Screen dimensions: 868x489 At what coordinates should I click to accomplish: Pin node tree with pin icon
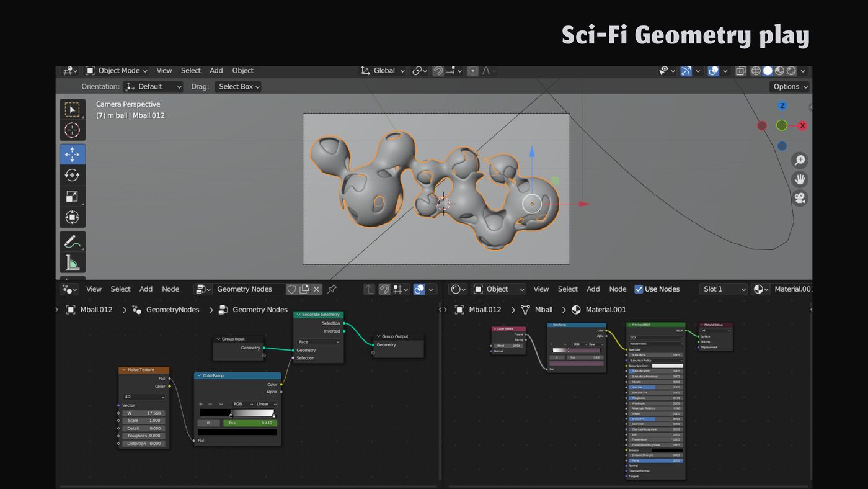click(332, 289)
